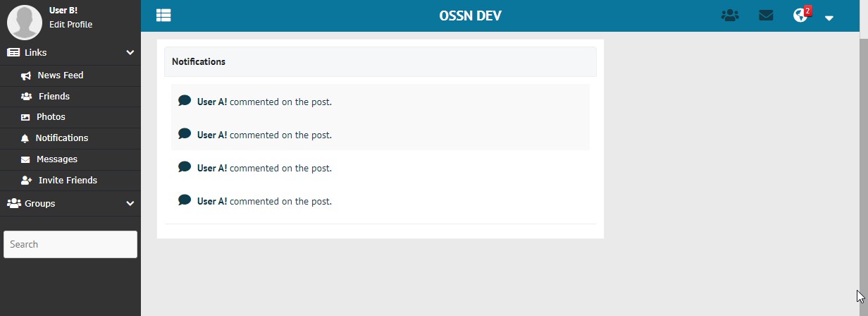Click the Edit Profile link
This screenshot has width=868, height=316.
70,25
